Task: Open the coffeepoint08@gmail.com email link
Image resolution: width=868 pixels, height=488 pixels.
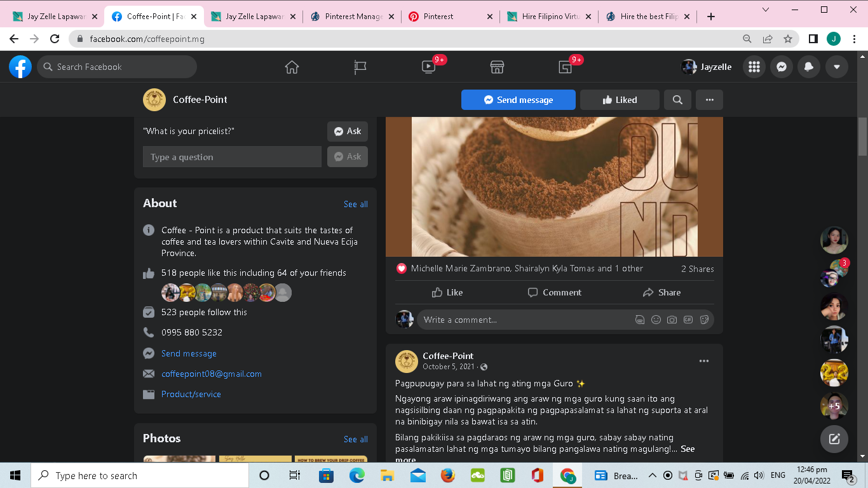Action: (212, 374)
